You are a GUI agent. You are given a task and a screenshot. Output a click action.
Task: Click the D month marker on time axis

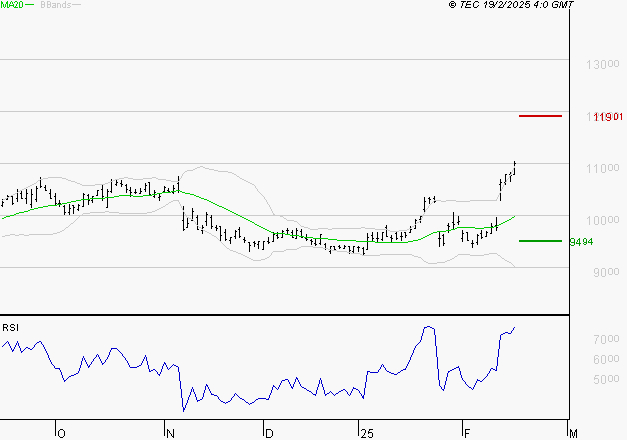[x=269, y=434]
